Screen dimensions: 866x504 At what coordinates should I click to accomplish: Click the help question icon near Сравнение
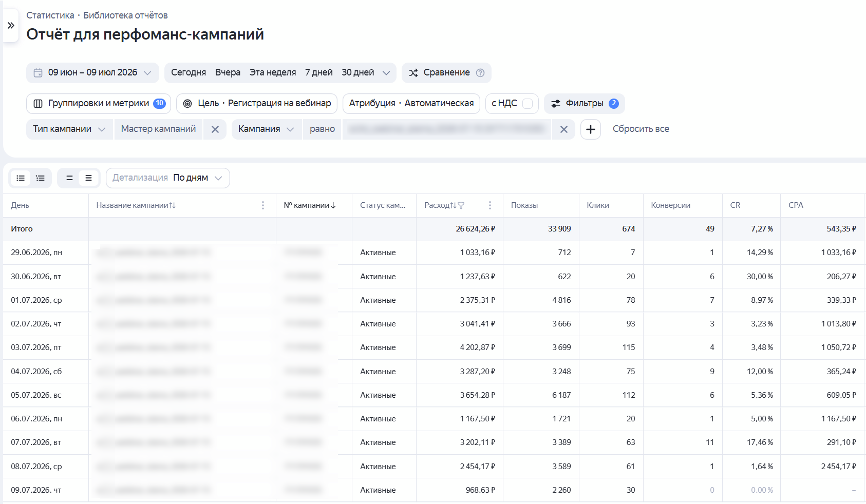point(480,73)
